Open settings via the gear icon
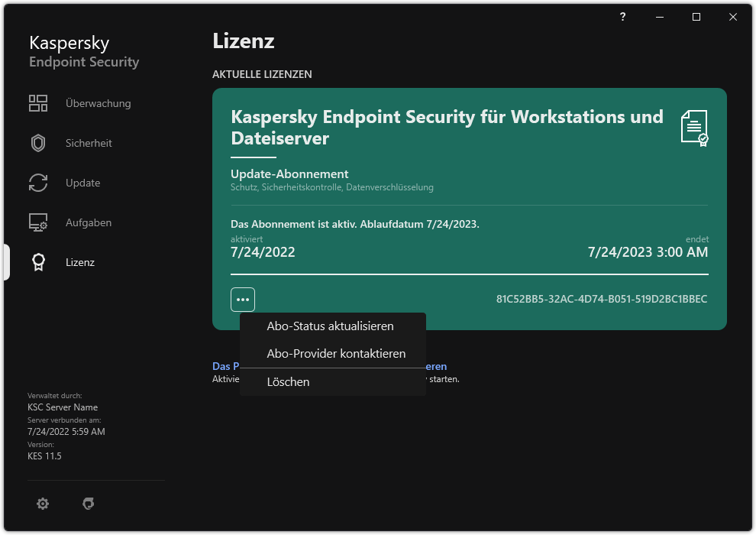Image resolution: width=756 pixels, height=535 pixels. pos(43,504)
